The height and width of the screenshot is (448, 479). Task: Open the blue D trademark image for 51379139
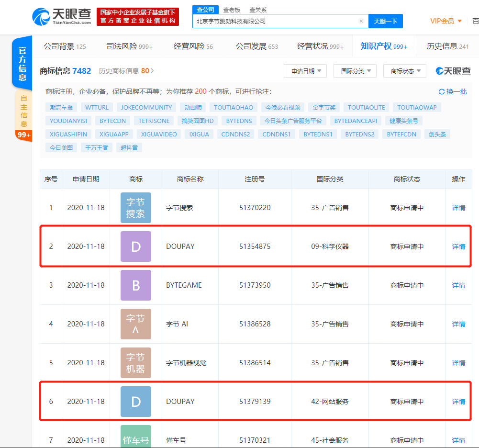click(x=135, y=402)
